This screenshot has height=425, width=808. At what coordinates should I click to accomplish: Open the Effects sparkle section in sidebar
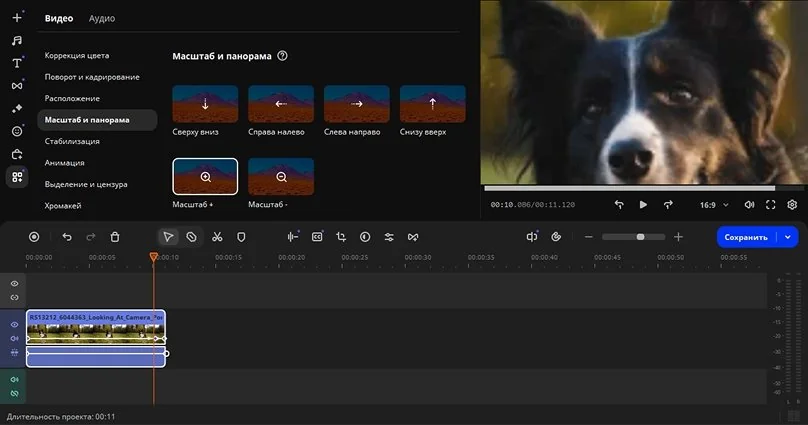coord(17,109)
